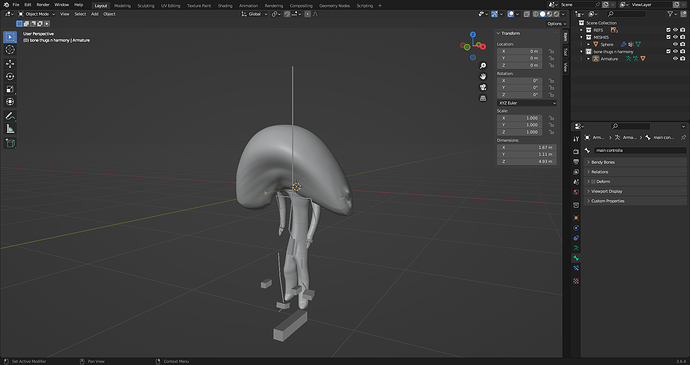
Task: Expand the Bendy Bones panel
Action: tap(635, 162)
